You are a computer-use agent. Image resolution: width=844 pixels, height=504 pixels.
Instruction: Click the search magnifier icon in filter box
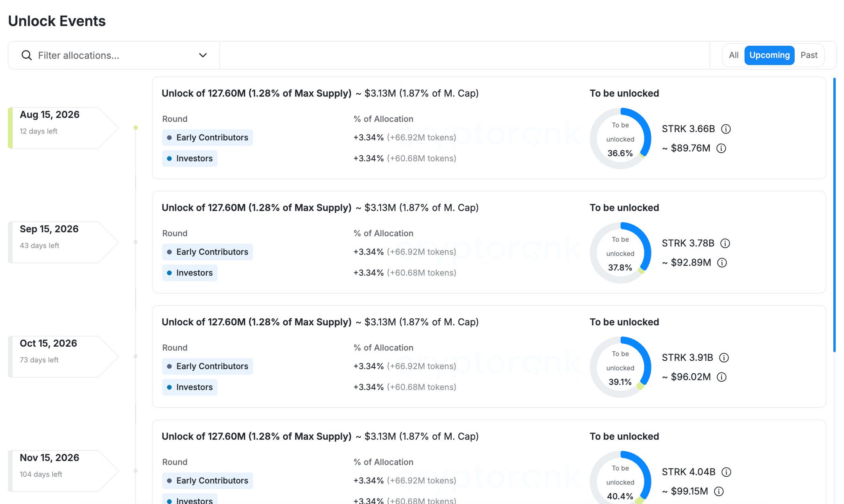coord(27,55)
